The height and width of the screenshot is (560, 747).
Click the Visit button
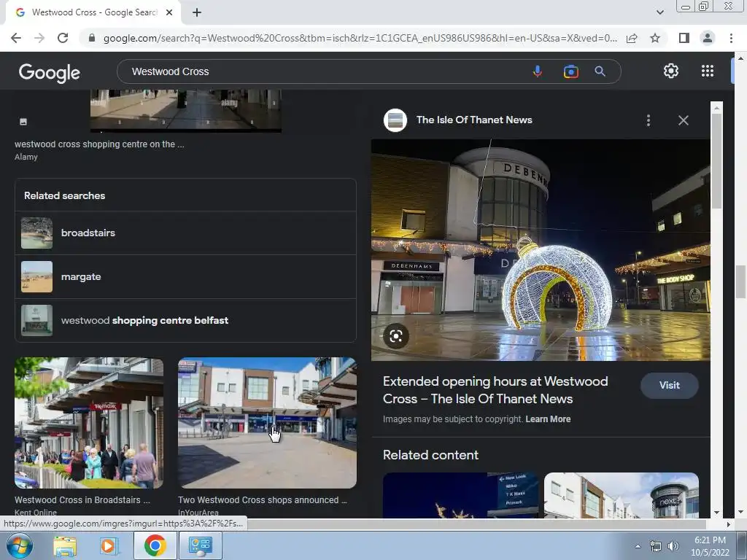pyautogui.click(x=670, y=385)
